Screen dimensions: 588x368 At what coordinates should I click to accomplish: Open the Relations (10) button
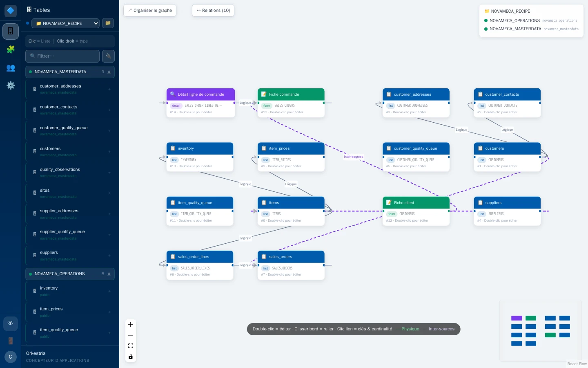pos(213,11)
